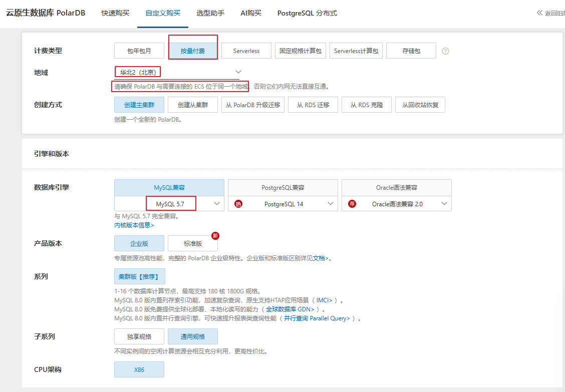This screenshot has height=392, width=565.
Task: Click the red 荐 badge beside Oracle语法兼容 2.0
Action: point(352,204)
